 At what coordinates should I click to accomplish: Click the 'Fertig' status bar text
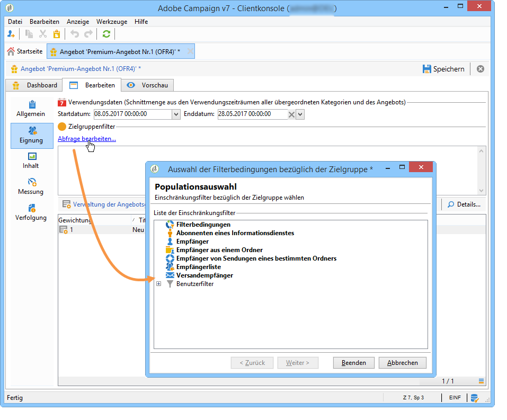click(x=15, y=397)
